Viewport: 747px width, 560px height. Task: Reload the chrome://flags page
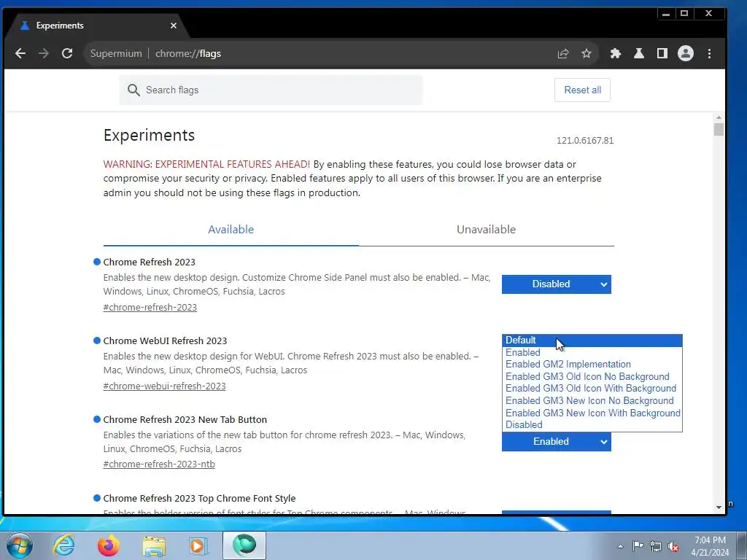tap(67, 53)
